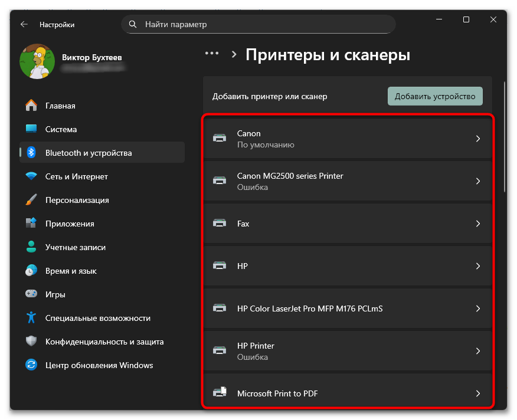This screenshot has width=517, height=420.
Task: Click the apps icon beside Приложения
Action: click(31, 224)
